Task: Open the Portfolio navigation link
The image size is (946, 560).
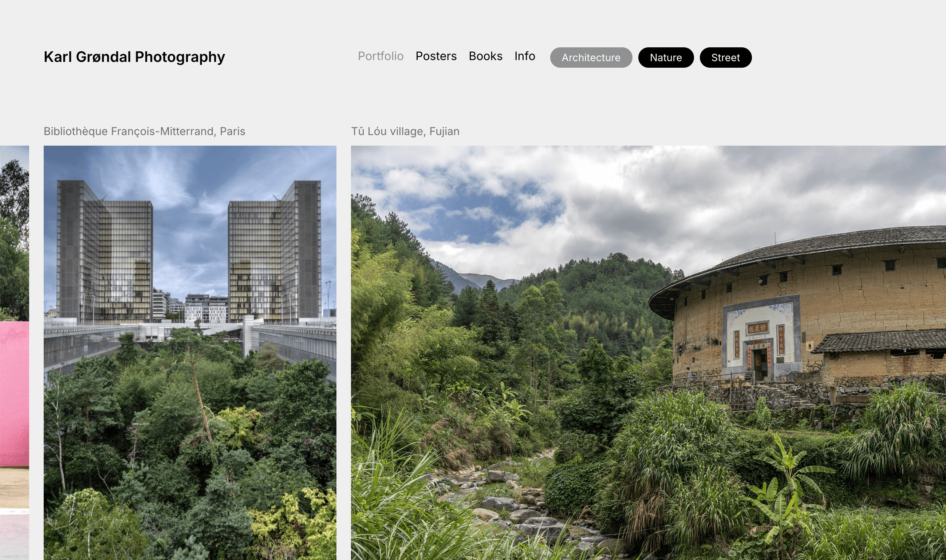Action: 381,56
